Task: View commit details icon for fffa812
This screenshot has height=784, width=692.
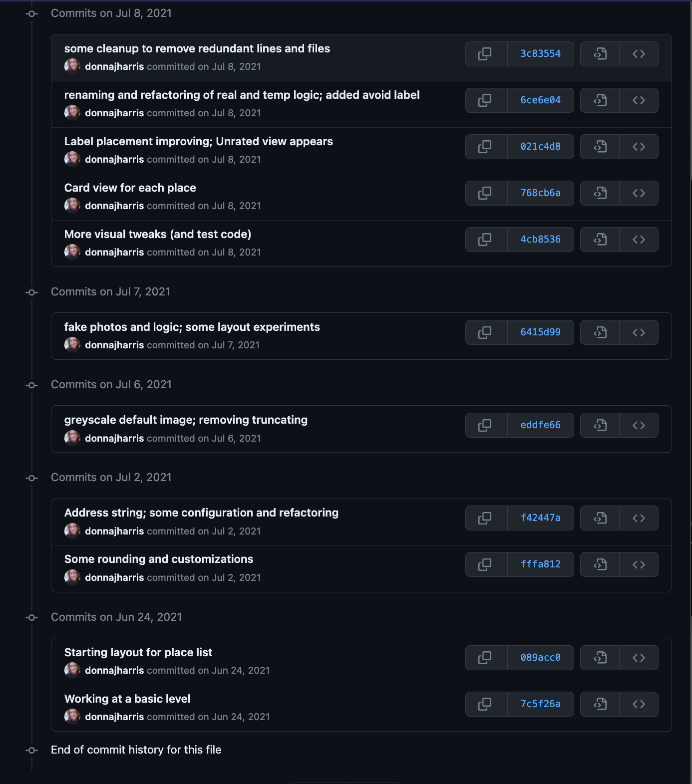Action: coord(600,564)
